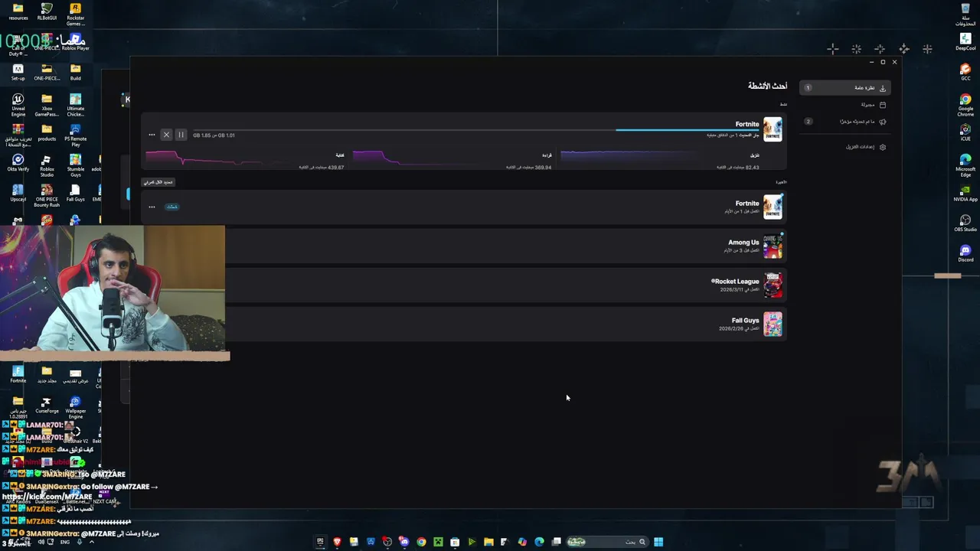Screen dimensions: 980x551
Task: Click the blue status badge on Fortnite row
Action: click(x=171, y=207)
